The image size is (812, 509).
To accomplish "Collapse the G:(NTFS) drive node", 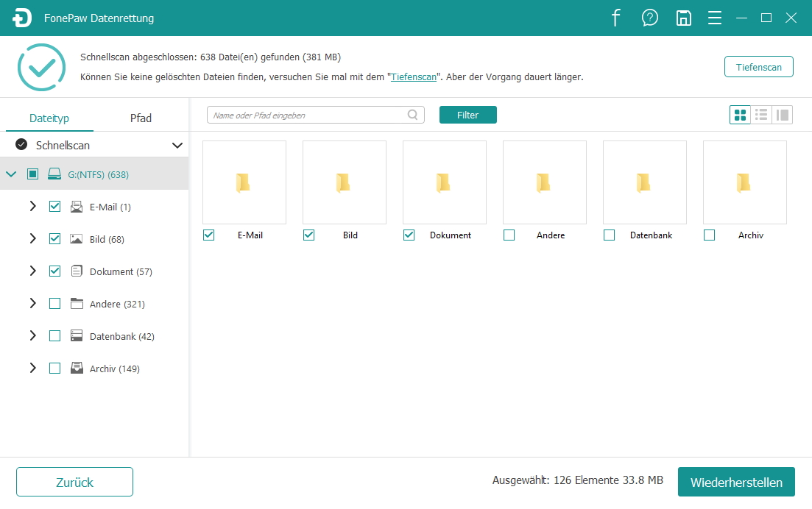I will (11, 174).
